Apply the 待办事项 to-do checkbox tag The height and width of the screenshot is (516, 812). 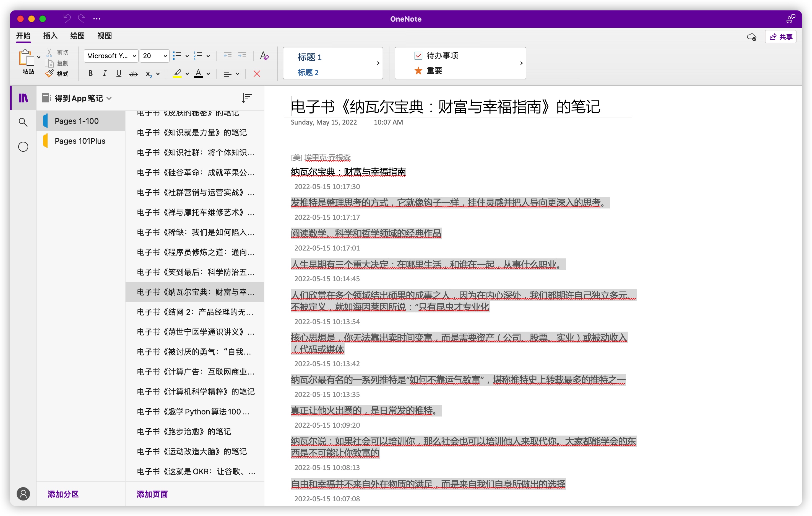click(436, 56)
